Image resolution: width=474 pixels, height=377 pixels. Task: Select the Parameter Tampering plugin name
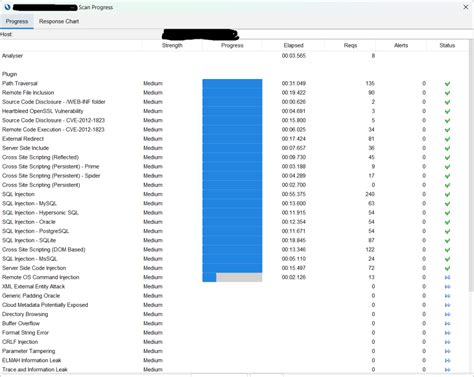(29, 351)
